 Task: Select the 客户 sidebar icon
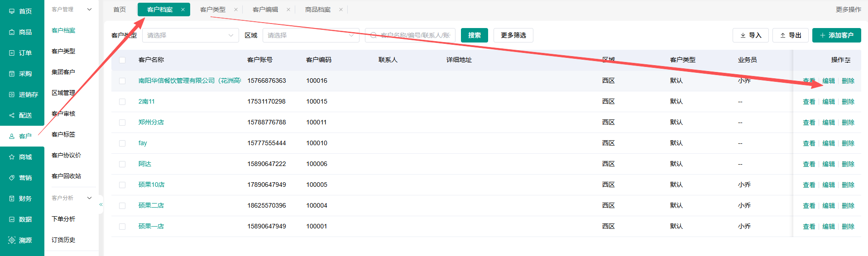coord(12,136)
